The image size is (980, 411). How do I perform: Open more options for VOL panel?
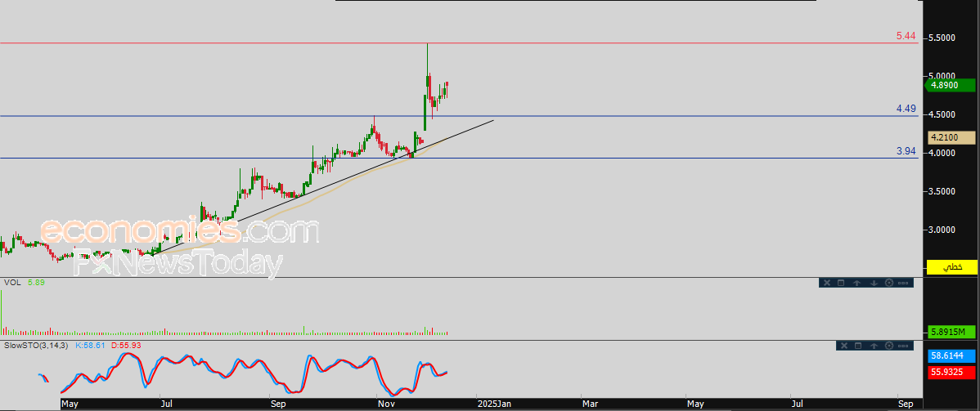coord(904,283)
